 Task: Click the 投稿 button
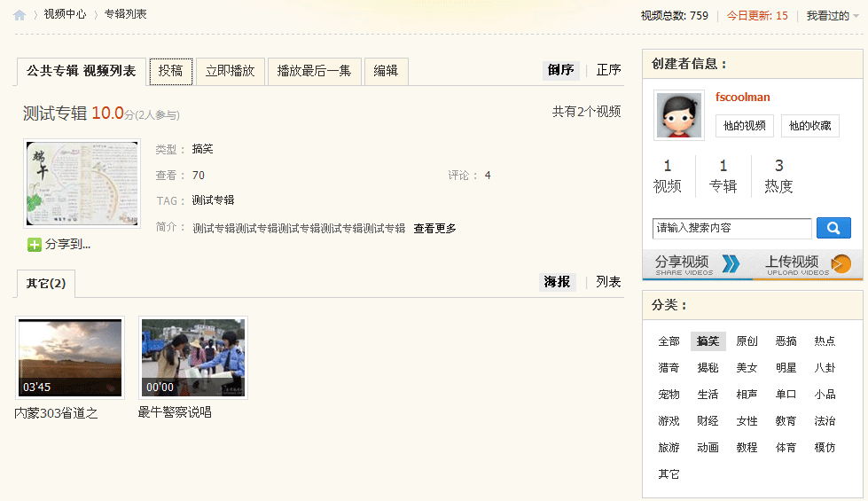click(x=170, y=72)
